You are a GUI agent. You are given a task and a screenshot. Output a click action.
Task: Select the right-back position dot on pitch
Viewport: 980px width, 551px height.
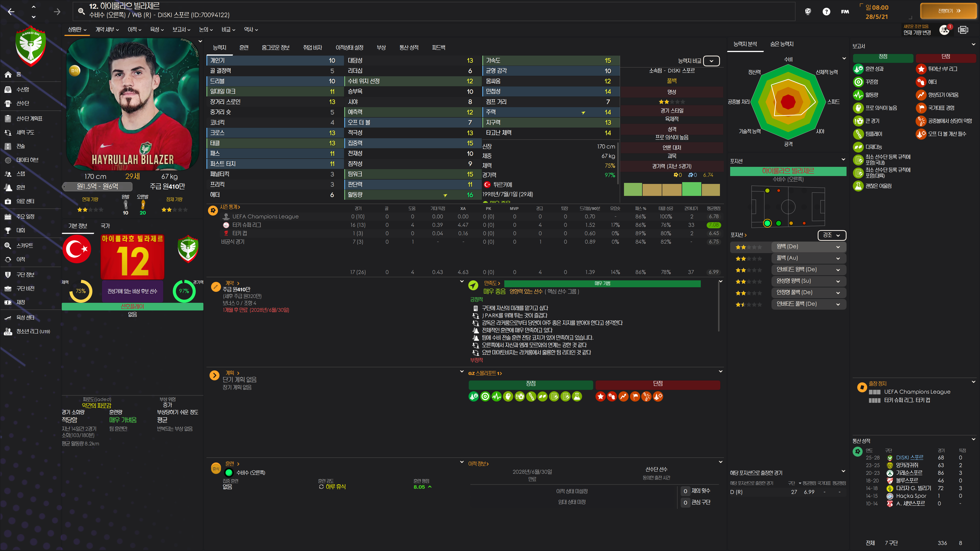pos(767,223)
